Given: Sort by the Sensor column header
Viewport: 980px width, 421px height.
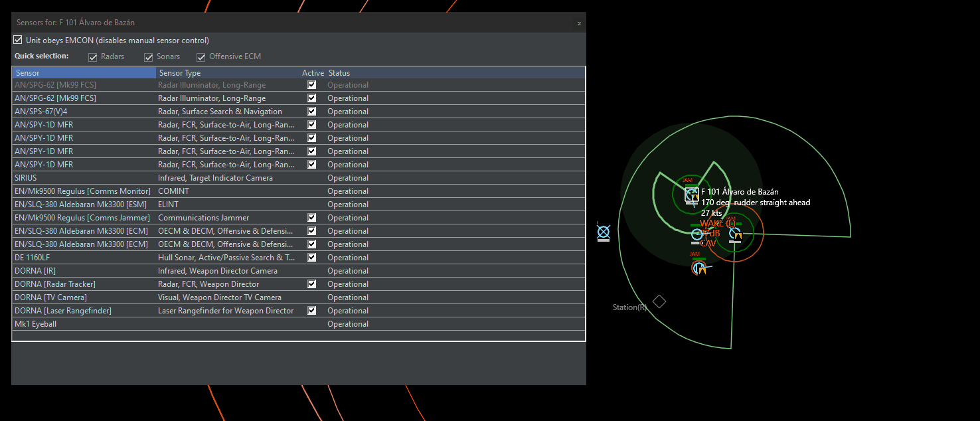Looking at the screenshot, I should tap(84, 73).
